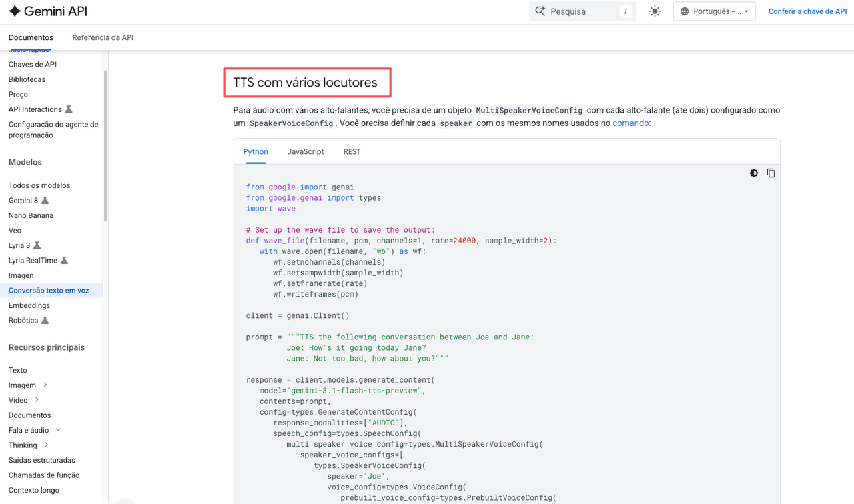
Task: Click the code line "speaker='Joe',"
Action: [x=358, y=477]
